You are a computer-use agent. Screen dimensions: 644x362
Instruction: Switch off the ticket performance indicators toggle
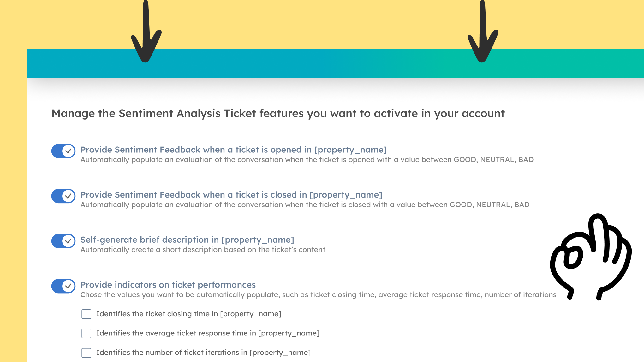click(x=63, y=286)
